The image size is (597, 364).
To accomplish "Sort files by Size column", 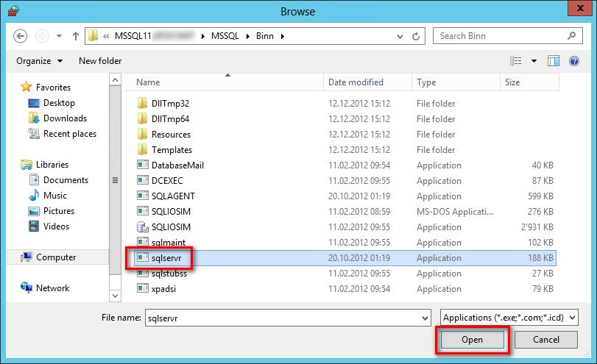I will [x=512, y=82].
